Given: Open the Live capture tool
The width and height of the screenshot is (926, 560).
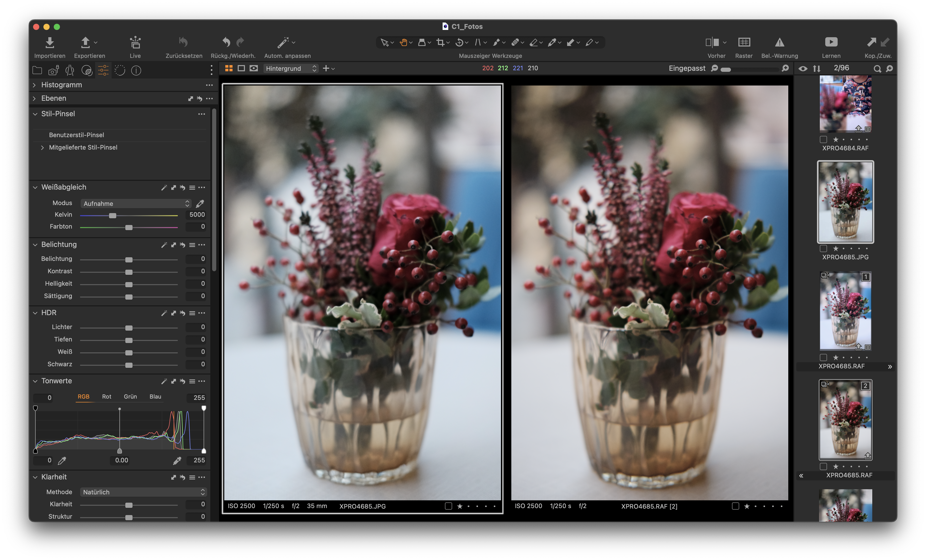Looking at the screenshot, I should 135,42.
